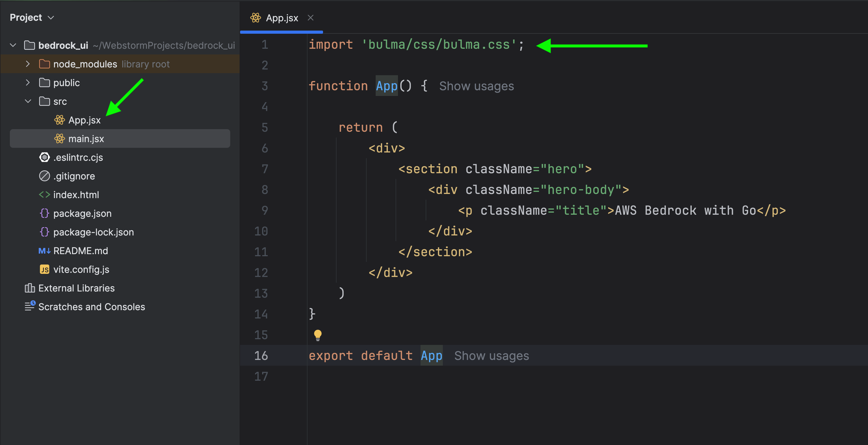868x445 pixels.
Task: Click the React icon beside main.jsx
Action: click(60, 138)
